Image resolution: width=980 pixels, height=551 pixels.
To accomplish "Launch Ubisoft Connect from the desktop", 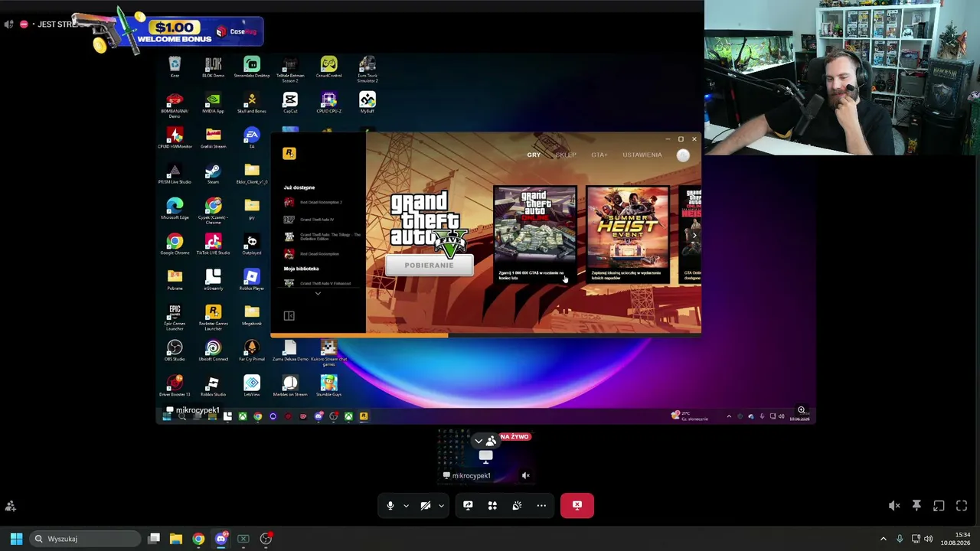I will 214,350.
